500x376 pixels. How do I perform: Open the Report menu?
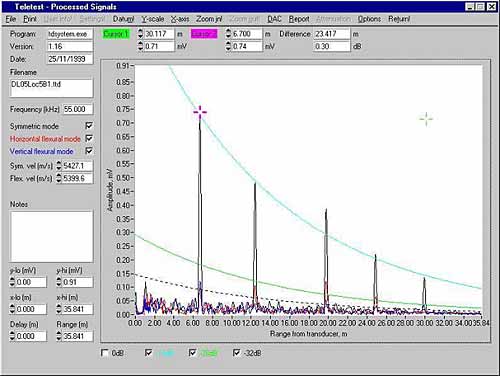point(299,19)
